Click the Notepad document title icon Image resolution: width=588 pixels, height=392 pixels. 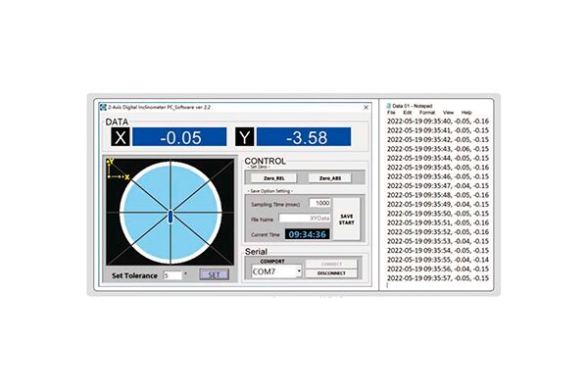388,106
